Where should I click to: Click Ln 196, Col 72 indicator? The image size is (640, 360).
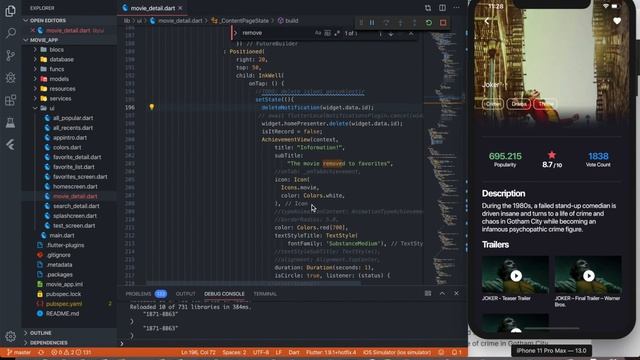pos(198,352)
